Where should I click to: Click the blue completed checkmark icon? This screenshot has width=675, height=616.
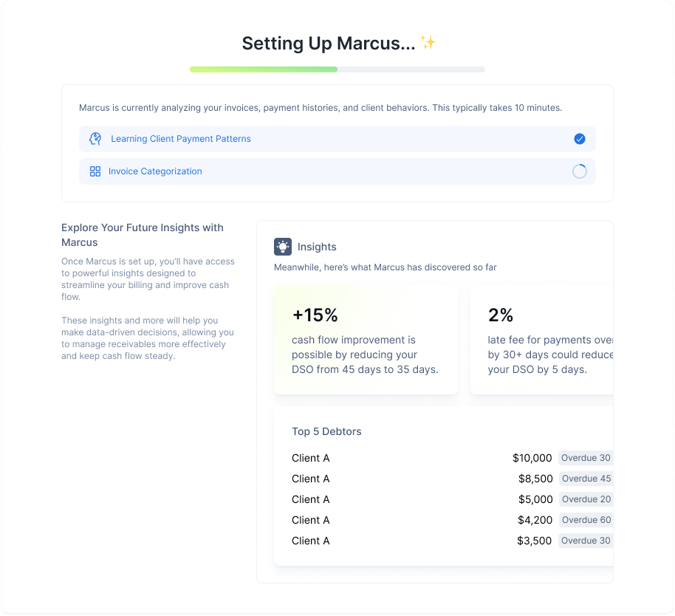[580, 139]
